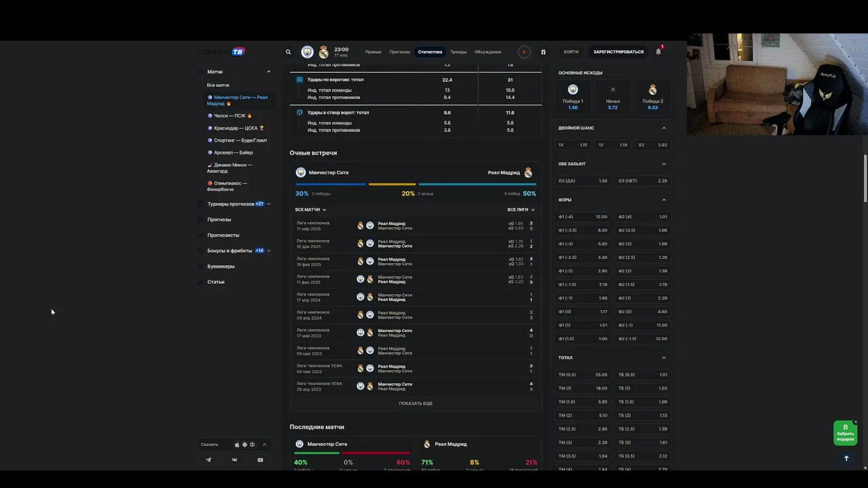The height and width of the screenshot is (488, 868).
Task: Click the scroll-to-top arrow button
Action: click(846, 458)
